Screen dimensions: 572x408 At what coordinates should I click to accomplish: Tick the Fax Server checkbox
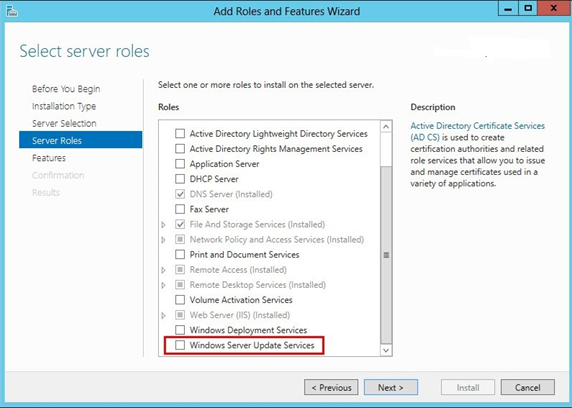pyautogui.click(x=180, y=209)
